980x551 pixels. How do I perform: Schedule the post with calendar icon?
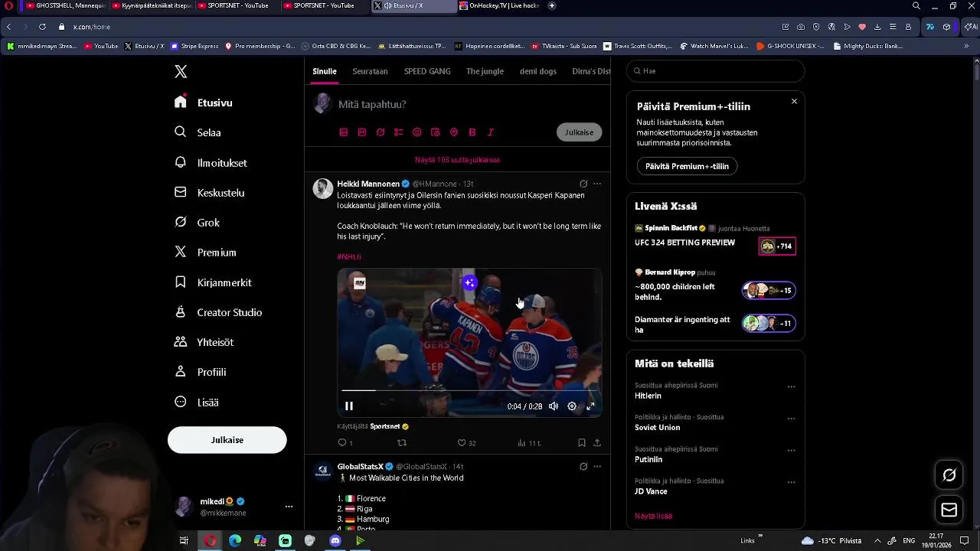point(436,132)
